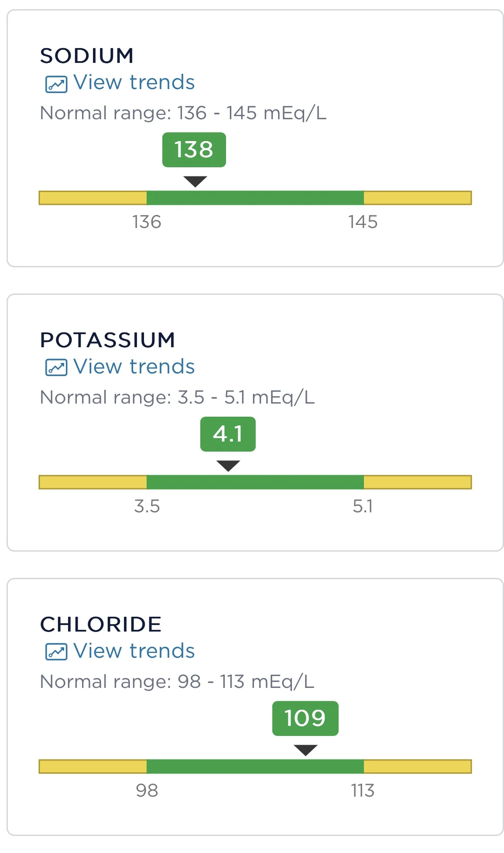
Task: Click the left yellow low section of potassium bar
Action: coord(93,482)
